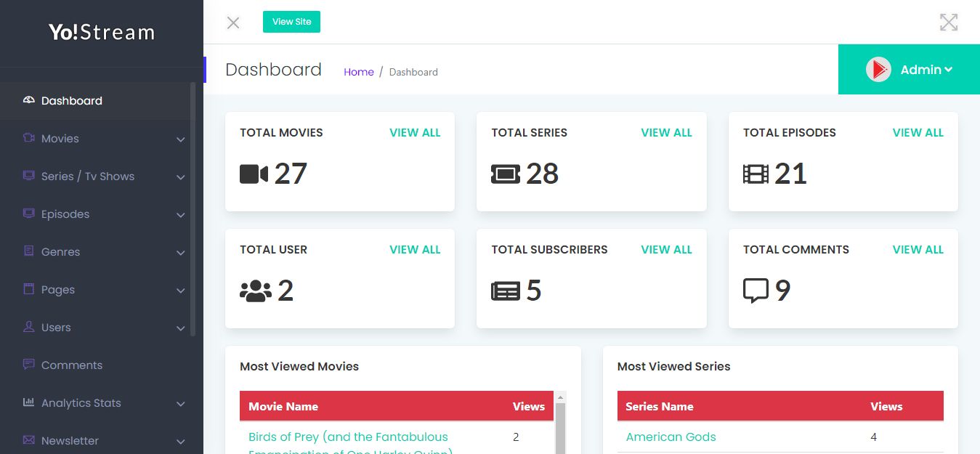Go to Home via breadcrumb link

click(x=359, y=72)
